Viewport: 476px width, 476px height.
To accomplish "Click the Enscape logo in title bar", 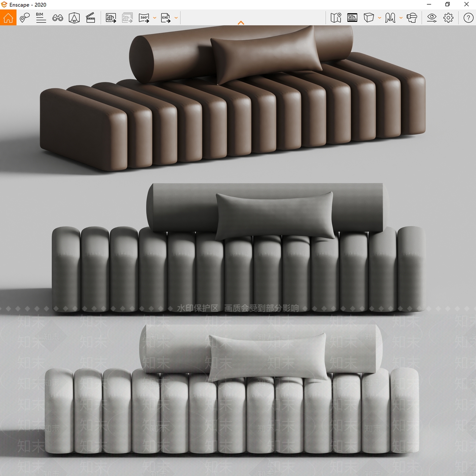I will (4, 4).
